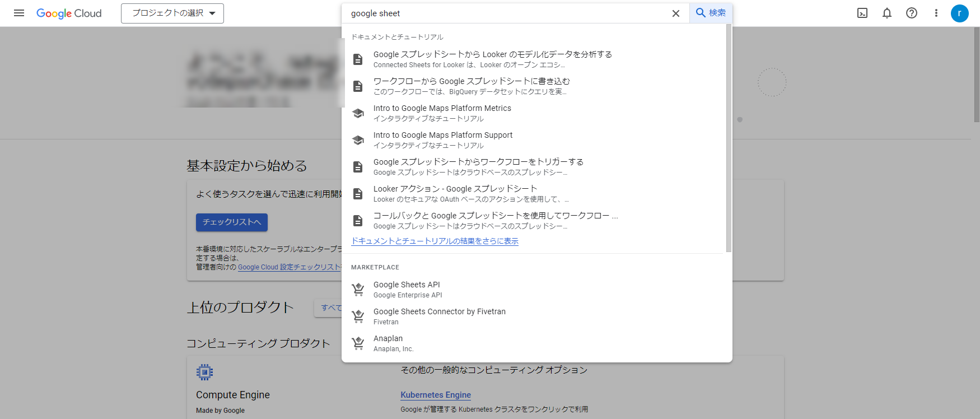Open the notifications bell
Screen dimensions: 980x419
(x=887, y=13)
